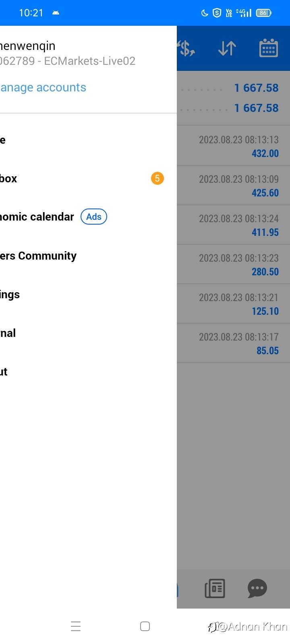Screen dimensions: 290x644
Task: Open Manage accounts link
Action: point(43,88)
